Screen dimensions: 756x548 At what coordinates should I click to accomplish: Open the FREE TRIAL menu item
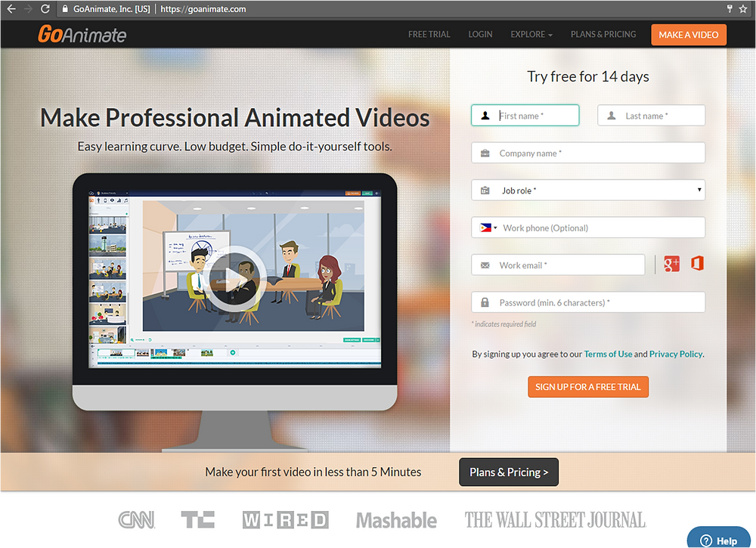[x=429, y=35]
